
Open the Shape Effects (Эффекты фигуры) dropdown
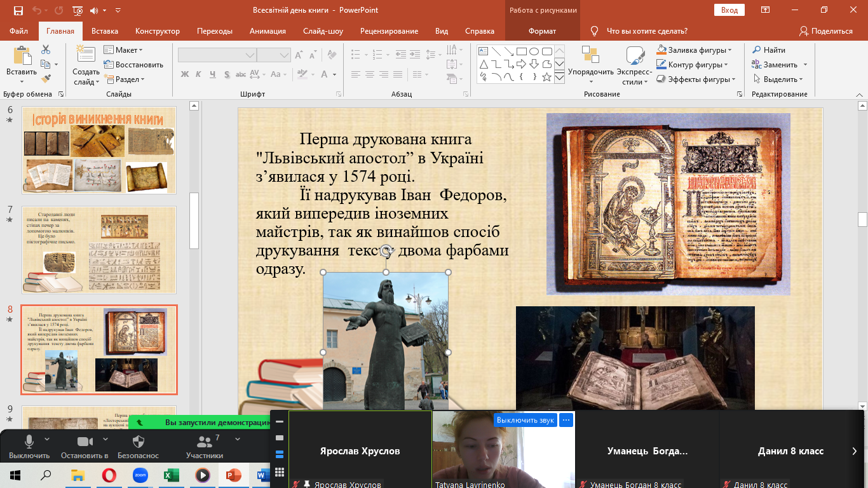(x=696, y=79)
